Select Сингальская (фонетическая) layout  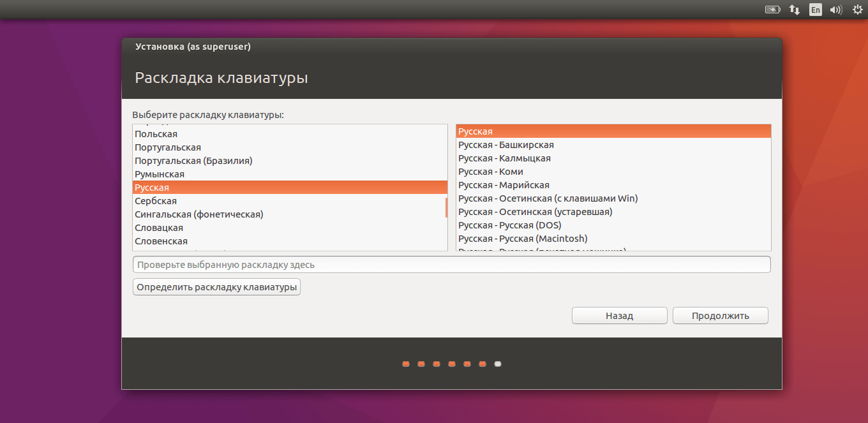[x=290, y=214]
